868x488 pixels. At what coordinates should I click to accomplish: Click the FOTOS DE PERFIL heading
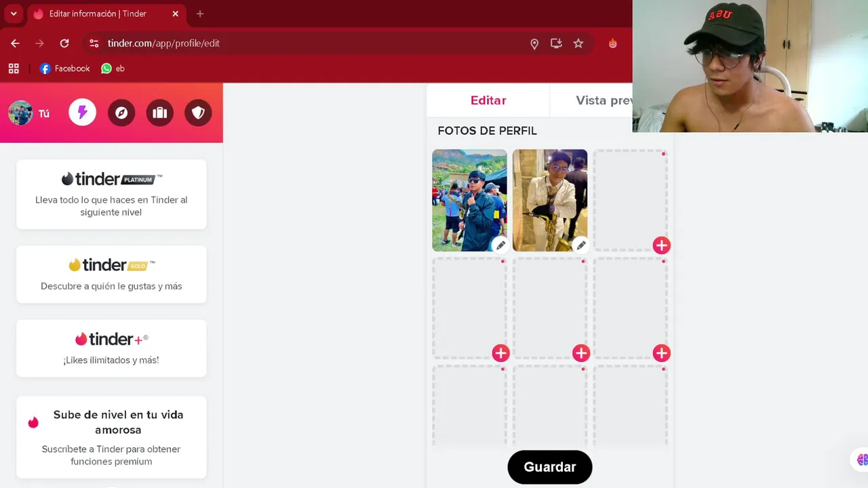point(487,131)
